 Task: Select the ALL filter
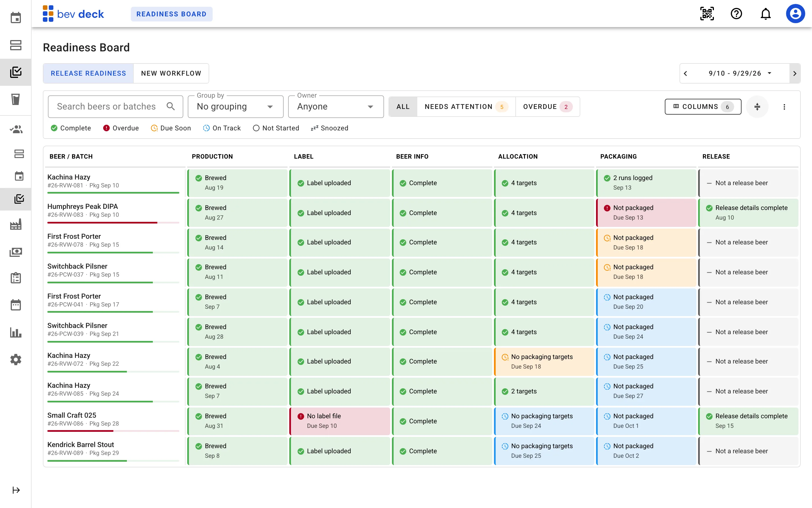pos(403,106)
